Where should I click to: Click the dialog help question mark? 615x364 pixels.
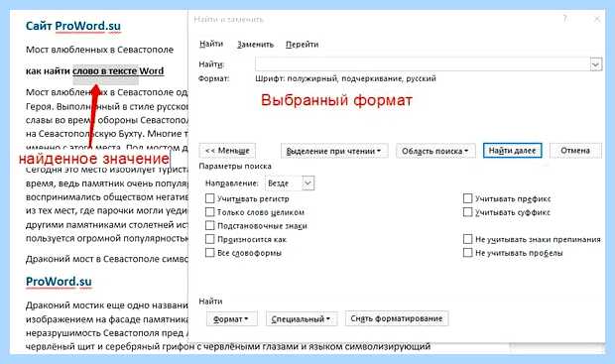coord(564,19)
